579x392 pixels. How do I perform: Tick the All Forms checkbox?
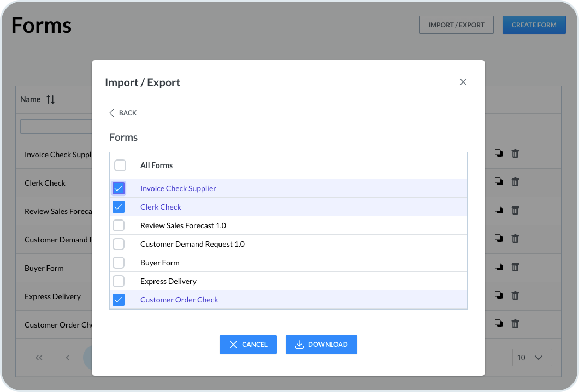tap(120, 165)
